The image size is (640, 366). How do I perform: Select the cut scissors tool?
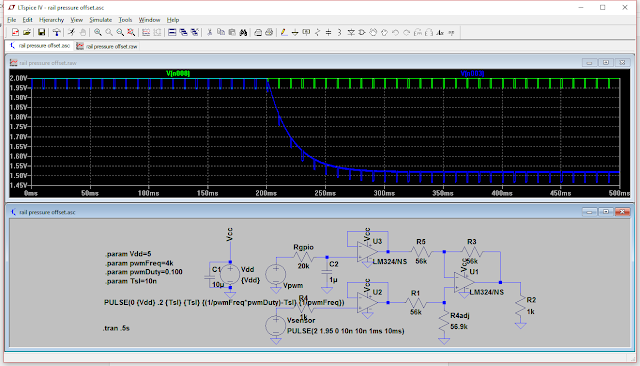point(209,32)
